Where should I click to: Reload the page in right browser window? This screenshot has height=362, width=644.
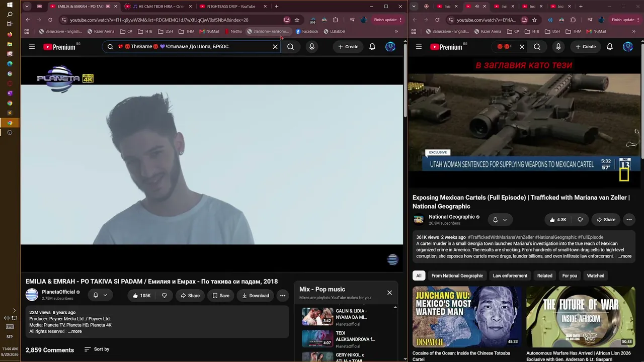pyautogui.click(x=437, y=20)
